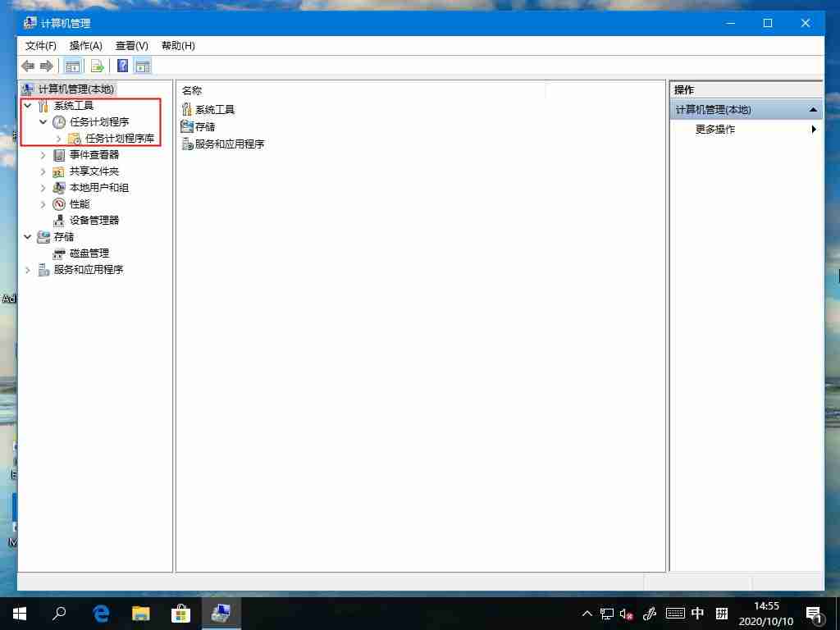Open 服务和应用程序 from the center pane
Viewport: 840px width, 630px height.
pyautogui.click(x=230, y=144)
